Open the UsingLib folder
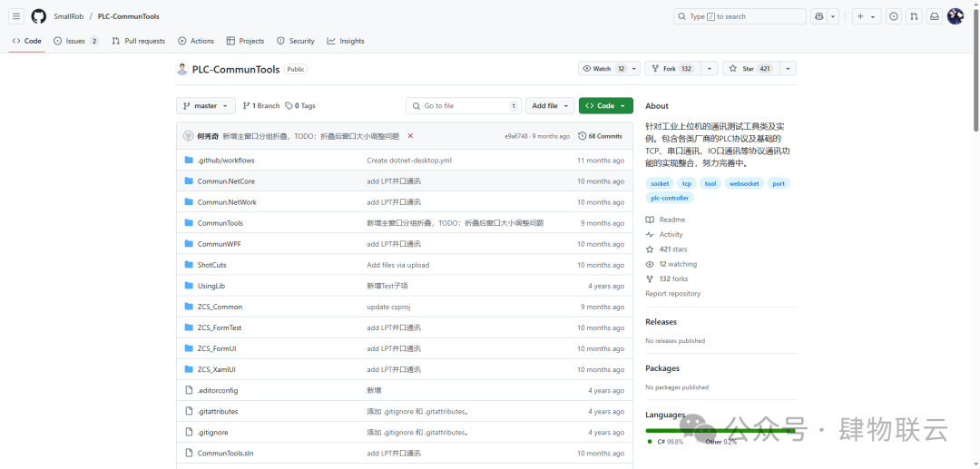This screenshot has width=980, height=469. pyautogui.click(x=211, y=286)
